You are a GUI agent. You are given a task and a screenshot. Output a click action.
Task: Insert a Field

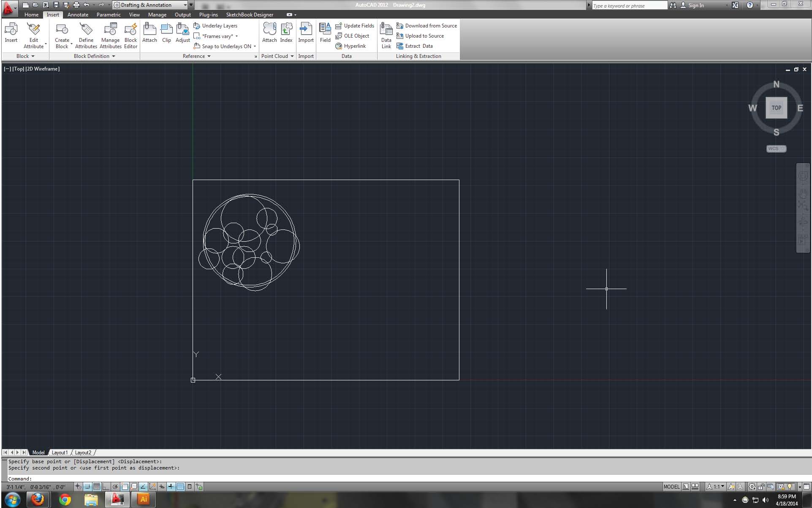coord(325,33)
